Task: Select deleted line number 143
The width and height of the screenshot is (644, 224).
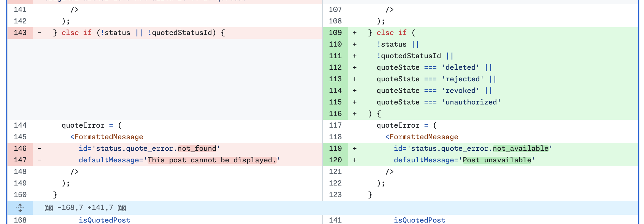Action: [x=20, y=33]
